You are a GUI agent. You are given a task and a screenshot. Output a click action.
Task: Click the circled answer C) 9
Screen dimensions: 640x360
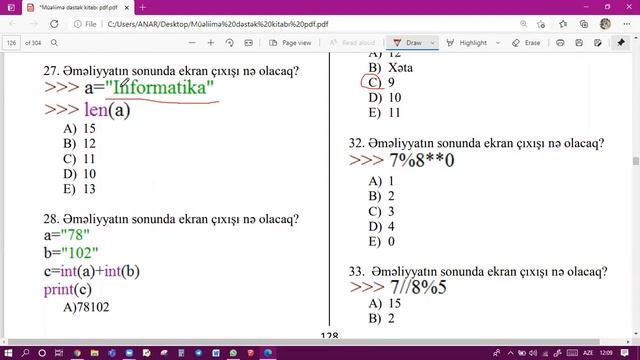click(x=381, y=82)
